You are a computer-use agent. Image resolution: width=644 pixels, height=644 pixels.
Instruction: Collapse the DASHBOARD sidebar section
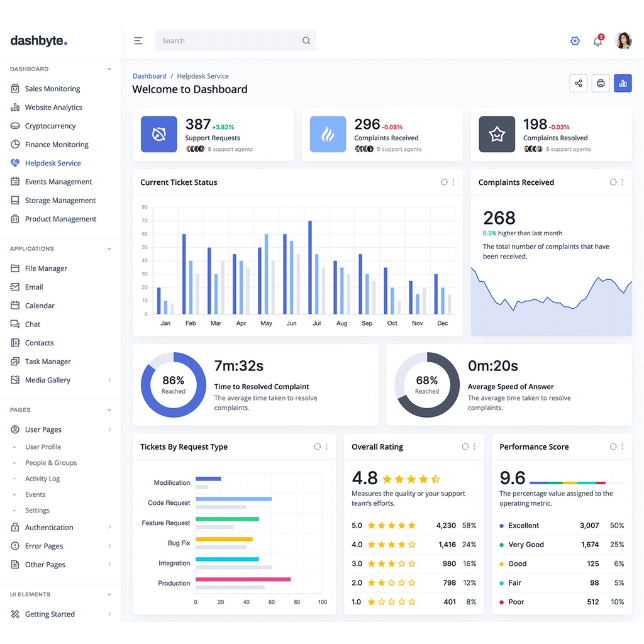click(109, 69)
